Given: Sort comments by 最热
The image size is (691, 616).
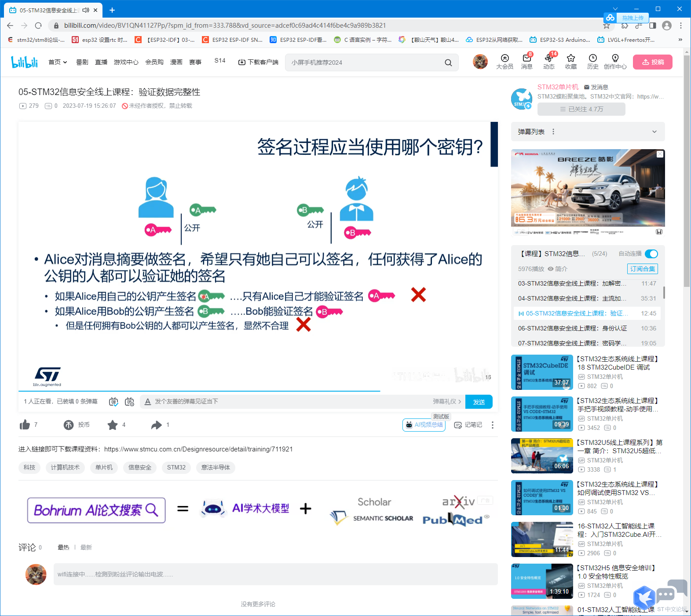Looking at the screenshot, I should [63, 547].
